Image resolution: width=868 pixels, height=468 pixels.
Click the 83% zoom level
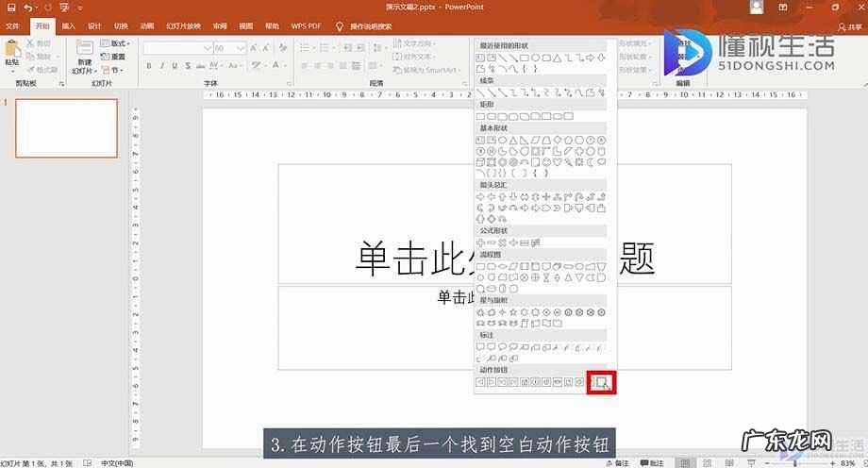point(848,463)
